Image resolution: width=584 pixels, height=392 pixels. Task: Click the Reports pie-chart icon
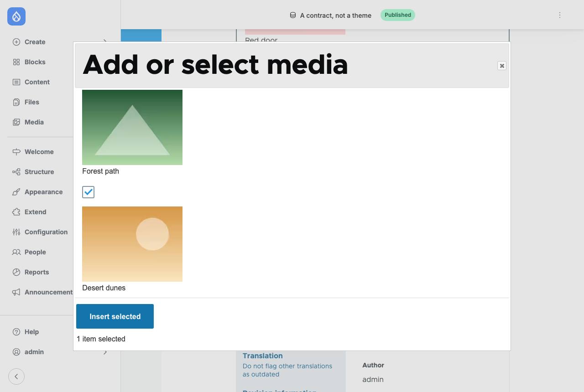click(x=16, y=272)
